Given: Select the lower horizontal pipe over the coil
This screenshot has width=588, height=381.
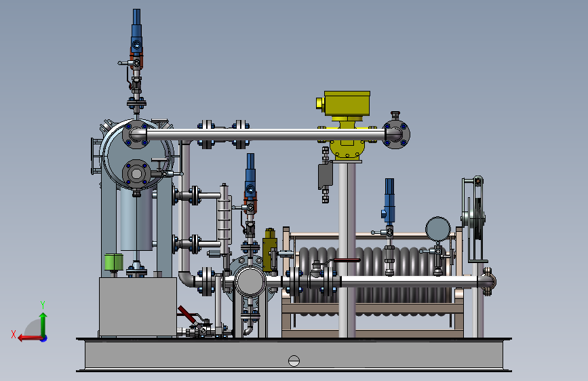Looking at the screenshot, I should (x=409, y=281).
